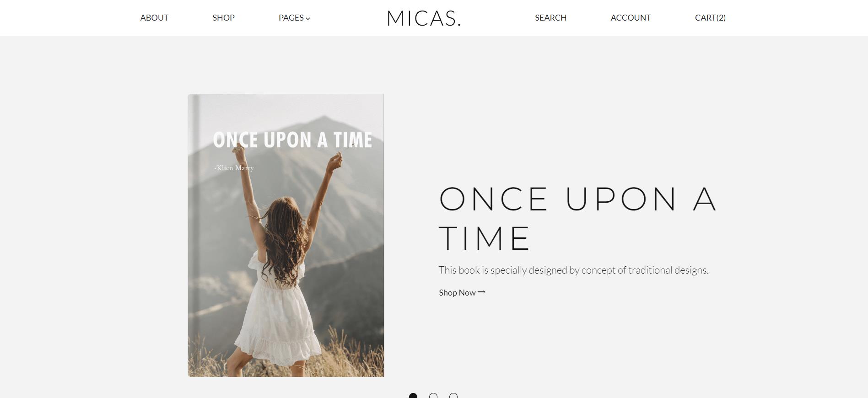The image size is (868, 398).
Task: Open the ABOUT page
Action: tap(154, 18)
